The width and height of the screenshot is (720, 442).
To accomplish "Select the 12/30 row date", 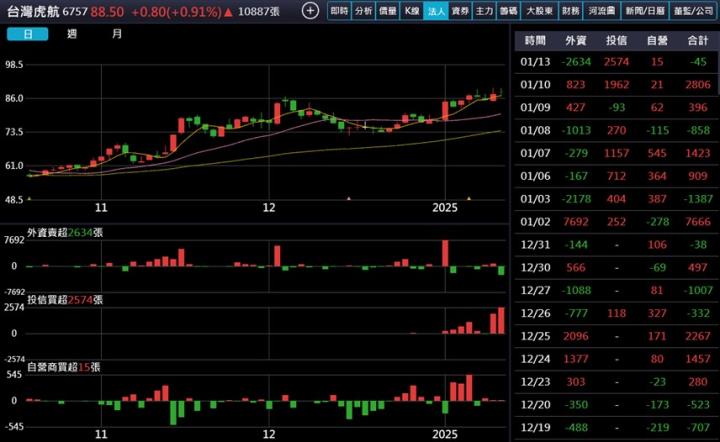I will (x=535, y=268).
